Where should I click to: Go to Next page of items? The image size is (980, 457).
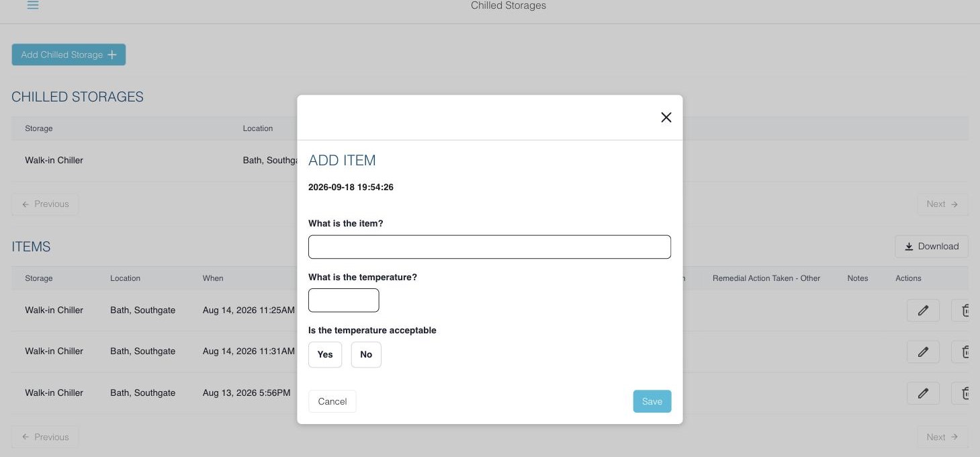point(942,437)
